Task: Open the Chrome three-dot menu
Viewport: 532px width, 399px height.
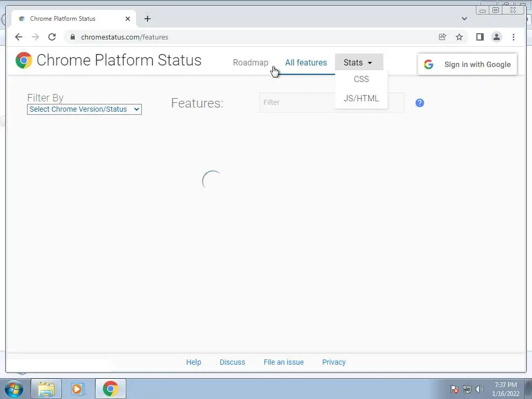Action: (x=513, y=37)
